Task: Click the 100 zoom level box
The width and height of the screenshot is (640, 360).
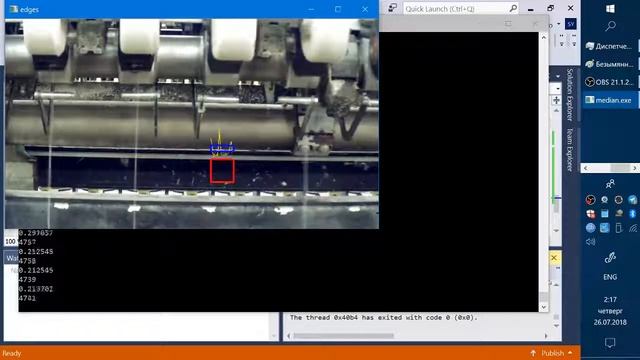Action: [x=11, y=242]
